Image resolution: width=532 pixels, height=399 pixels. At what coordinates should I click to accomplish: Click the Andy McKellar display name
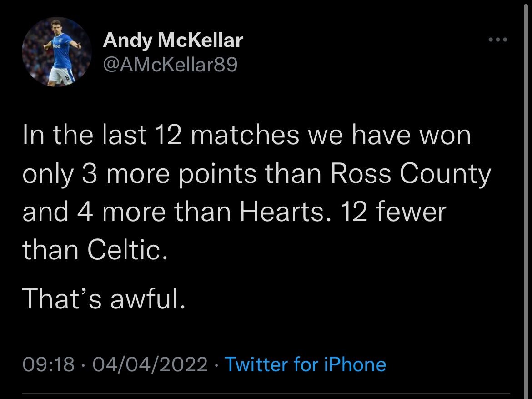coord(173,41)
